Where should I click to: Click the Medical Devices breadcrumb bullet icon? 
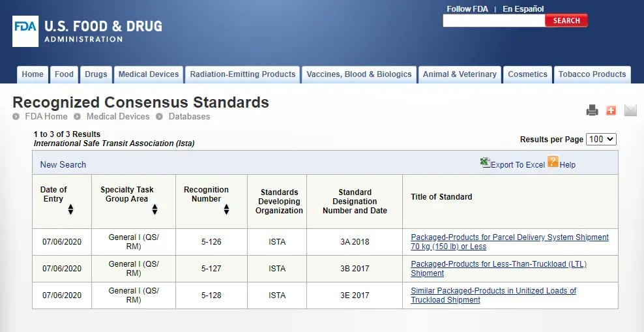click(x=77, y=116)
